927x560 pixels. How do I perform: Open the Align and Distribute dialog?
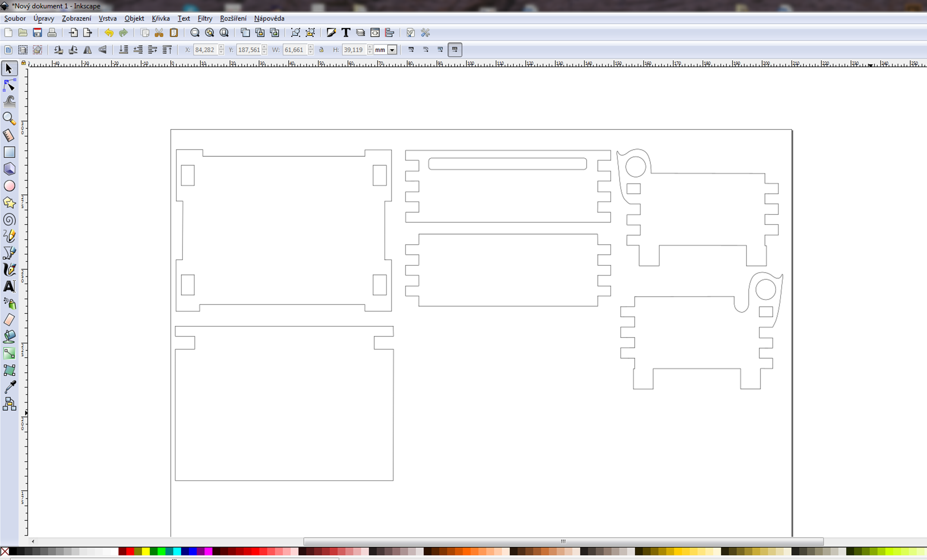tap(390, 33)
